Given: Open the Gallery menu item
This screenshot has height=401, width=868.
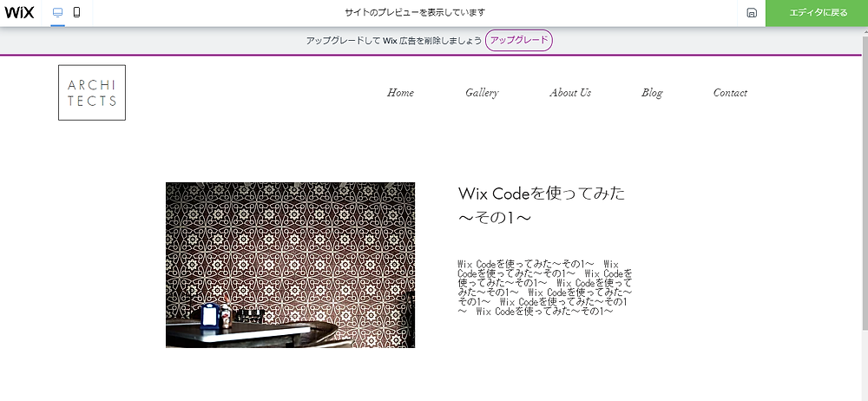Looking at the screenshot, I should click(x=482, y=93).
